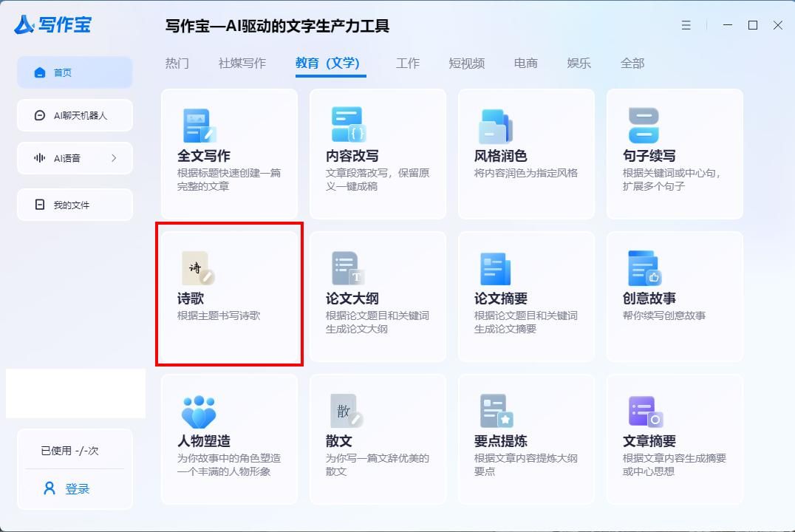Click the file icon beside 我的文件
The height and width of the screenshot is (532, 795).
40,205
